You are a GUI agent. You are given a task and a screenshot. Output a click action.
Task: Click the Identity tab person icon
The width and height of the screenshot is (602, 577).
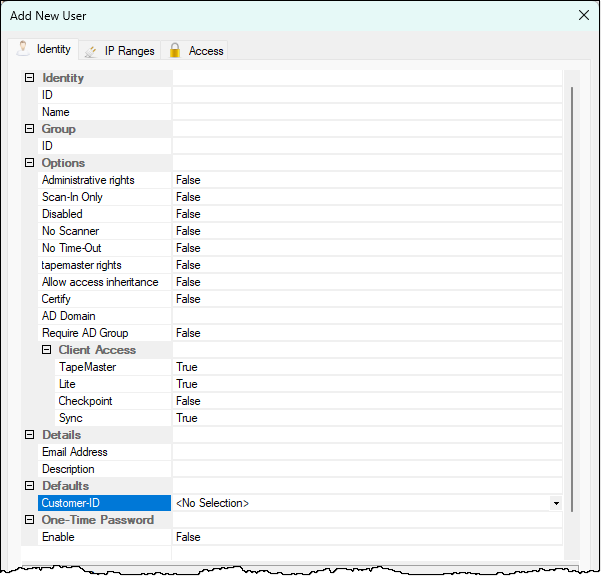pos(23,48)
